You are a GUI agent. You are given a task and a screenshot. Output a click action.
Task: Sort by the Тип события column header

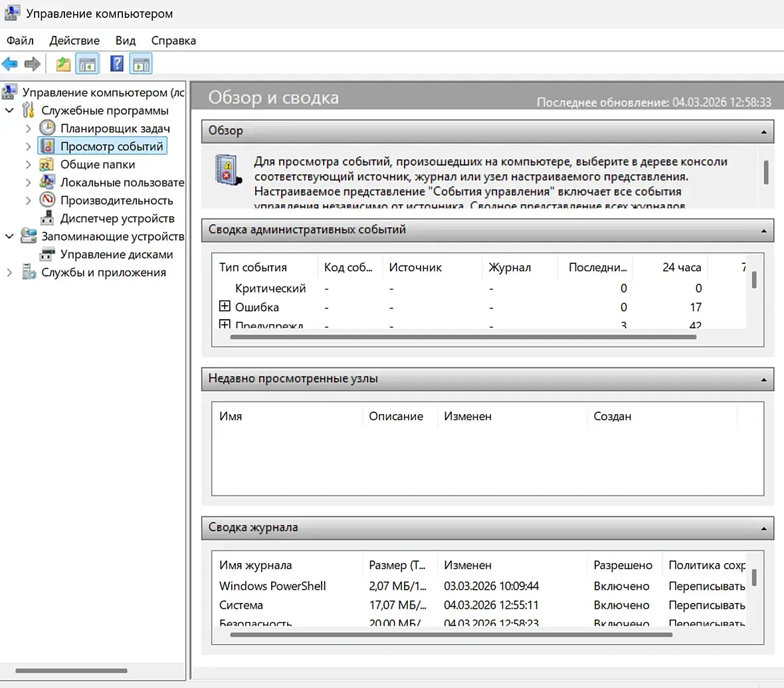[x=253, y=267]
